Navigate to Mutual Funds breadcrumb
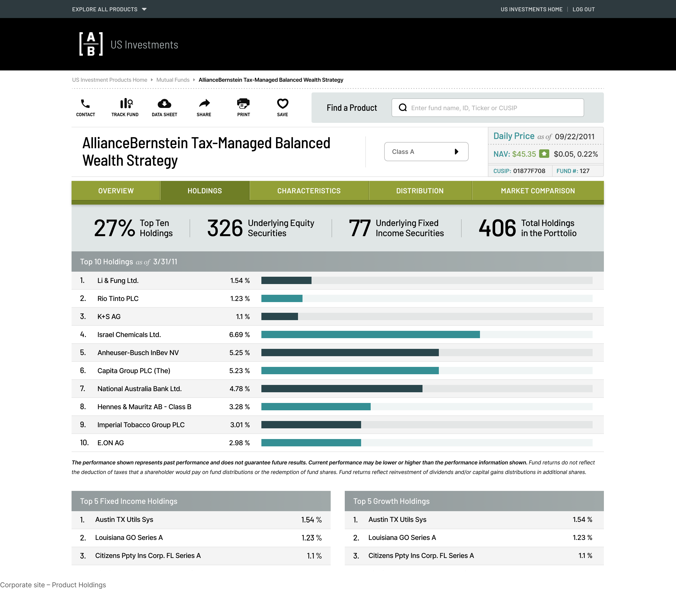 pos(173,80)
